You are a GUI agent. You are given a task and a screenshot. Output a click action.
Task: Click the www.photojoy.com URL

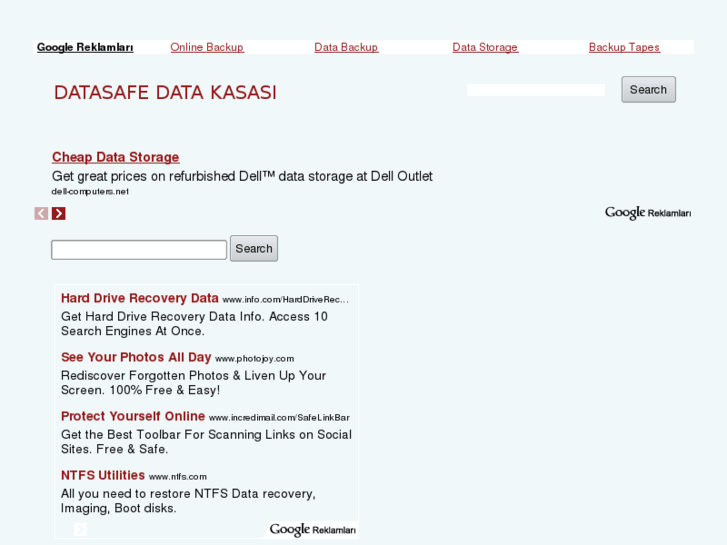click(x=254, y=359)
